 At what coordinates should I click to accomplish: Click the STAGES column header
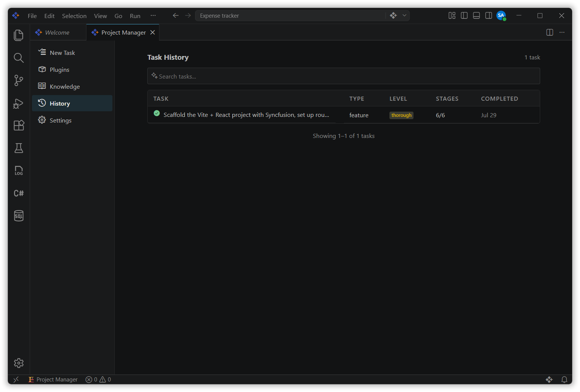pos(447,98)
